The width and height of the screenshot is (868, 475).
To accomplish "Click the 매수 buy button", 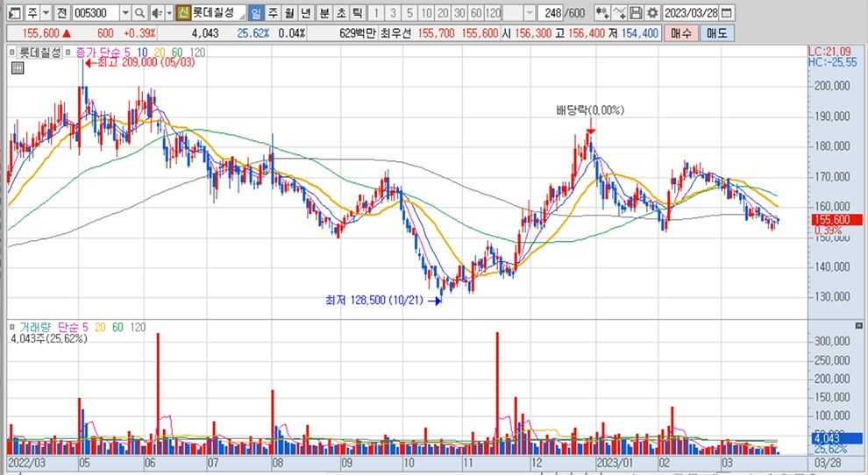I will (680, 32).
